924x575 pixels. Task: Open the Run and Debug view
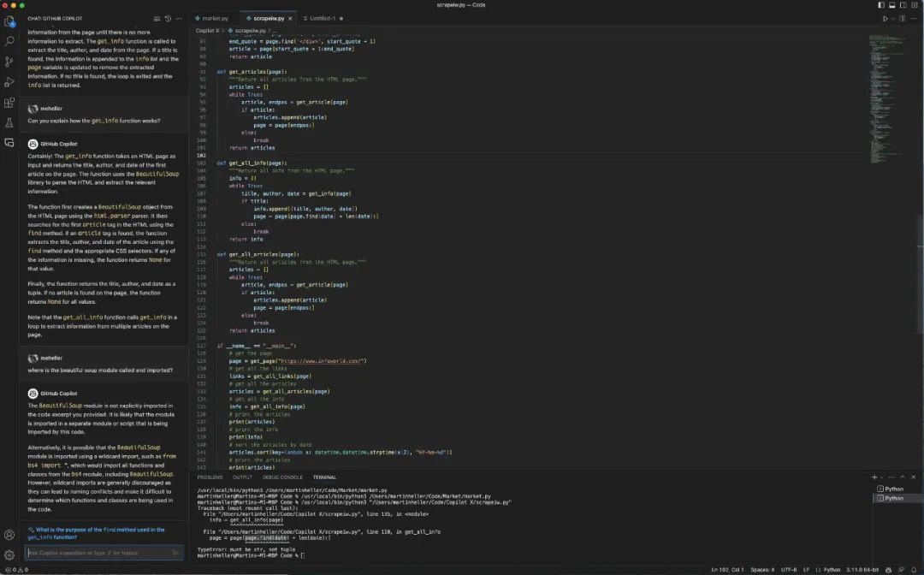9,82
